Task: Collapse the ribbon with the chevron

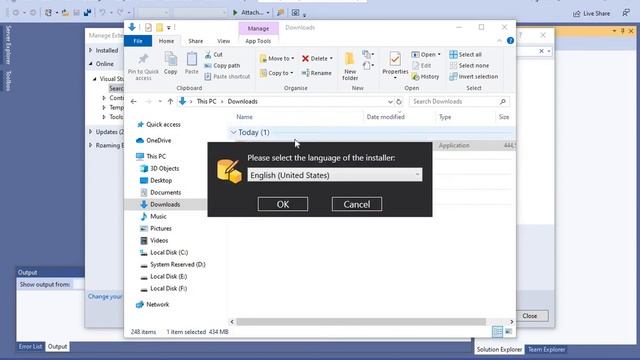Action: pyautogui.click(x=499, y=40)
